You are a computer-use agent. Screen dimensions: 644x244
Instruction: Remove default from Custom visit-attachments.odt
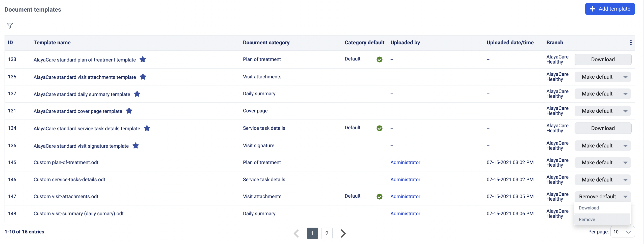click(x=597, y=197)
